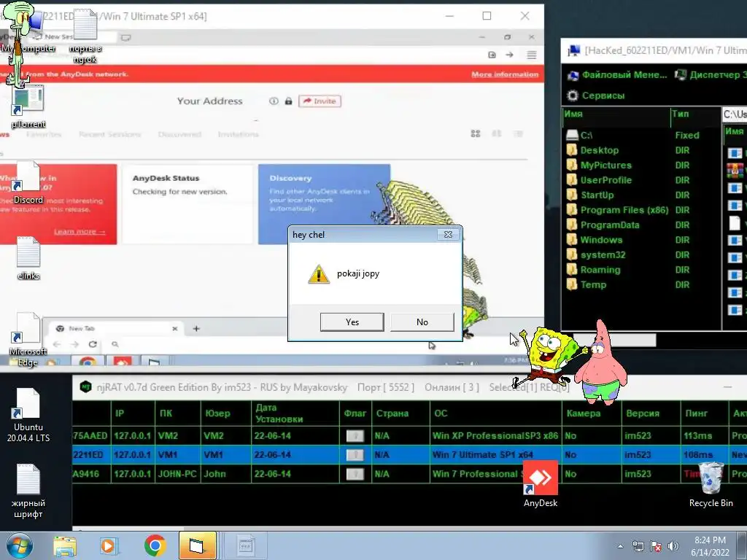The width and height of the screenshot is (747, 560).
Task: Open the AnyDesk hamburger menu icon
Action: point(532,55)
